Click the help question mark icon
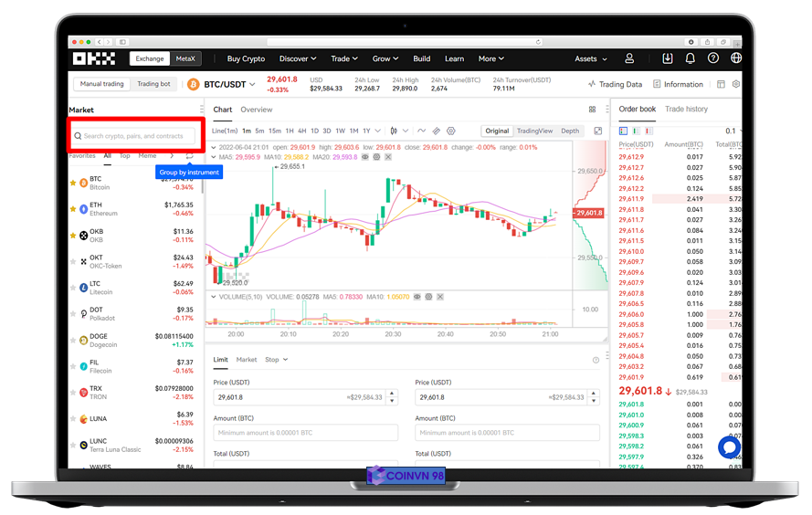 713,58
